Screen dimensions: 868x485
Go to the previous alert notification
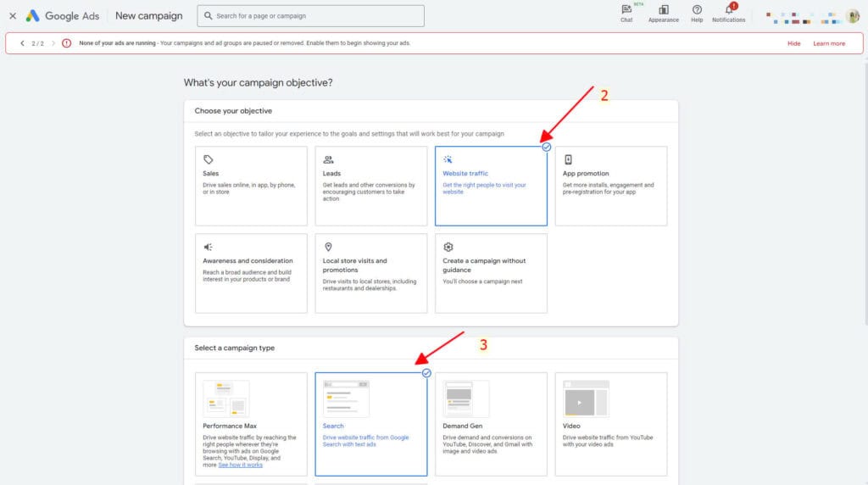pos(22,43)
